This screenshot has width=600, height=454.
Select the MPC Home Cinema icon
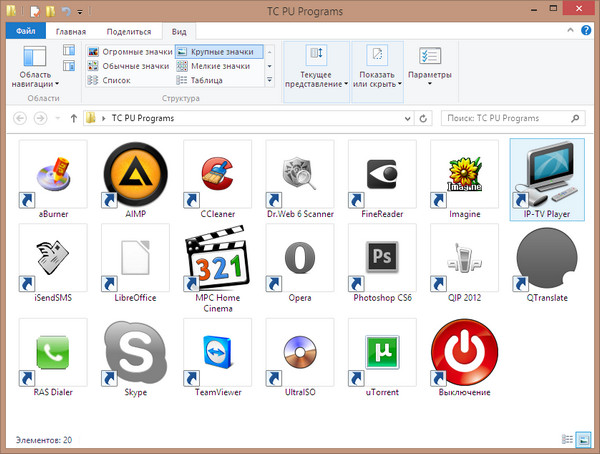point(216,257)
